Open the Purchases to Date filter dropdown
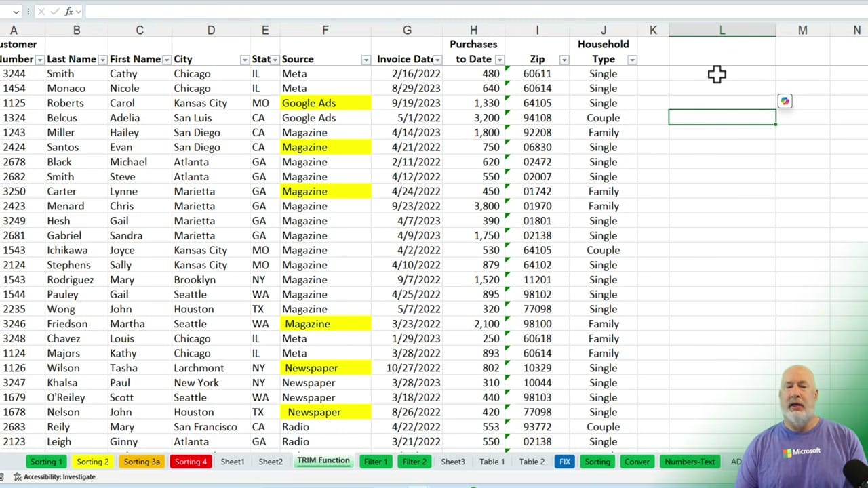The image size is (868, 488). [x=499, y=59]
